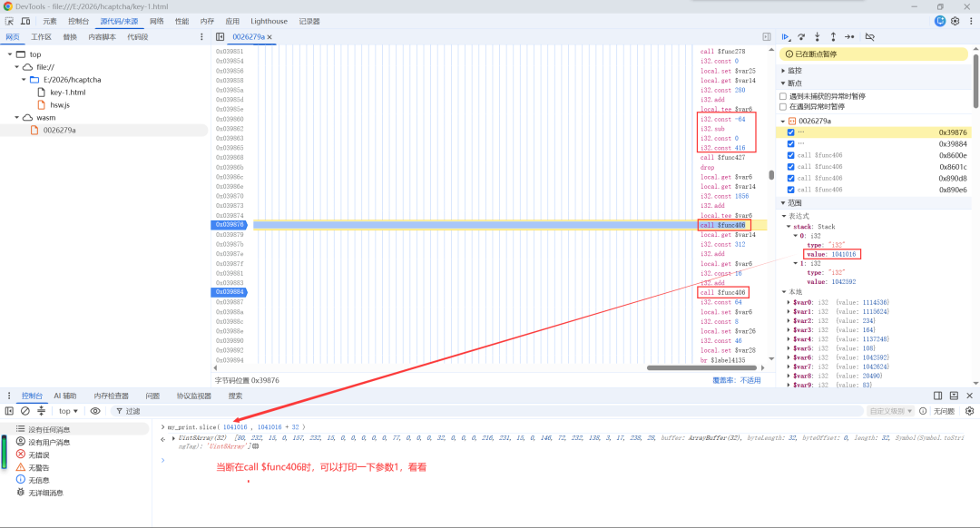Select the hsw.js file
Image resolution: width=980 pixels, height=528 pixels.
[x=60, y=105]
